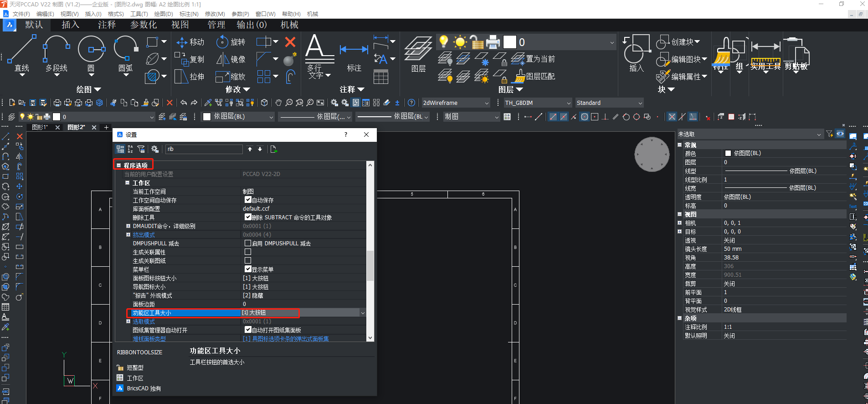This screenshot has height=404, width=868.
Task: Click the 缩放 scale tool
Action: (x=231, y=77)
